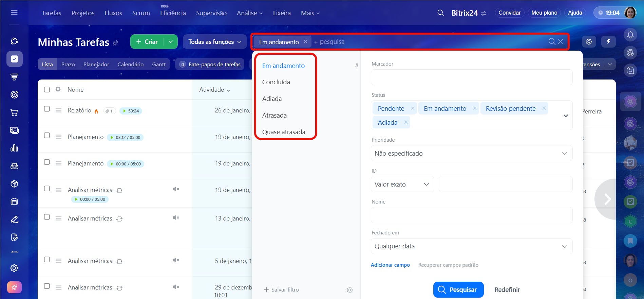Image resolution: width=644 pixels, height=299 pixels.
Task: Select the first Planejamento task checkbox
Action: coord(47,136)
